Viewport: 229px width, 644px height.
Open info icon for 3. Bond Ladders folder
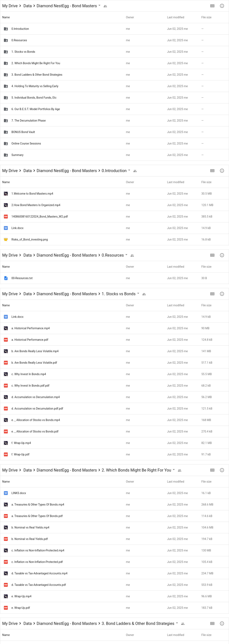tap(222, 623)
